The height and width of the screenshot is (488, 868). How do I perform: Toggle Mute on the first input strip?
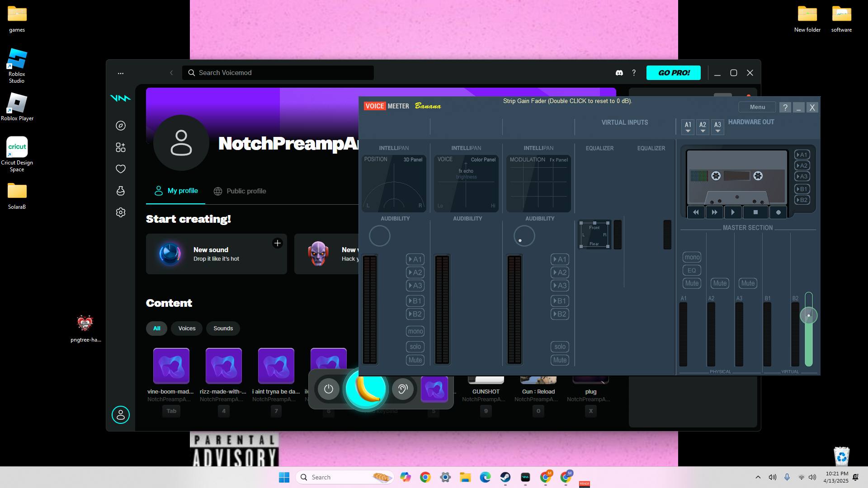[x=415, y=360]
